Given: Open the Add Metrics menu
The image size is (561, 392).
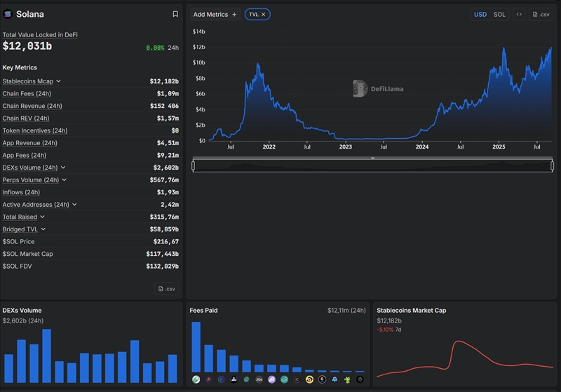Looking at the screenshot, I should point(215,14).
